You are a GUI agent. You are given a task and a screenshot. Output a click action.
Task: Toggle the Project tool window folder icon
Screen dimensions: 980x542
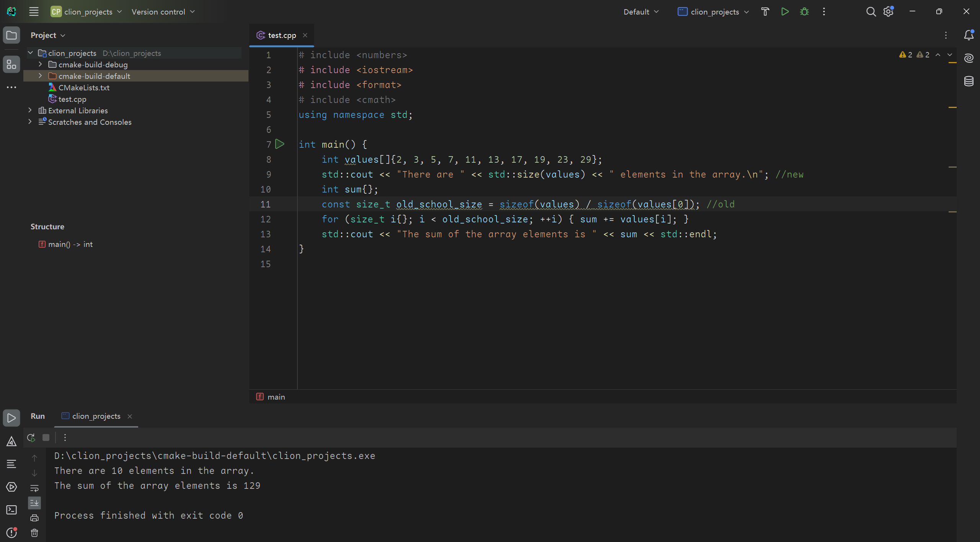pos(11,35)
